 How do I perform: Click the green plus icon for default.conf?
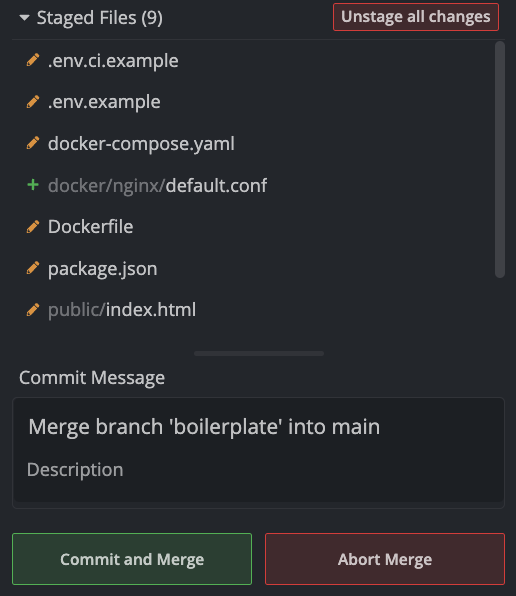(x=33, y=185)
